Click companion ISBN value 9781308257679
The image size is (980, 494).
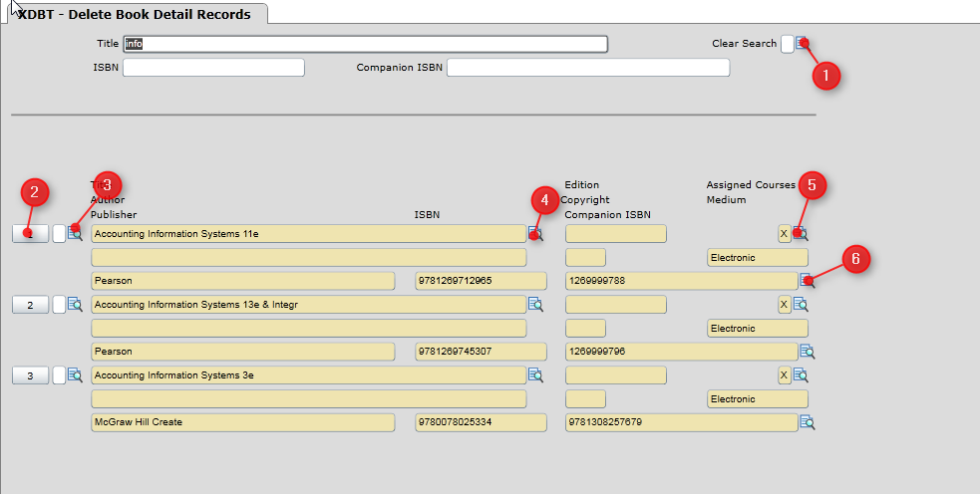pyautogui.click(x=682, y=422)
